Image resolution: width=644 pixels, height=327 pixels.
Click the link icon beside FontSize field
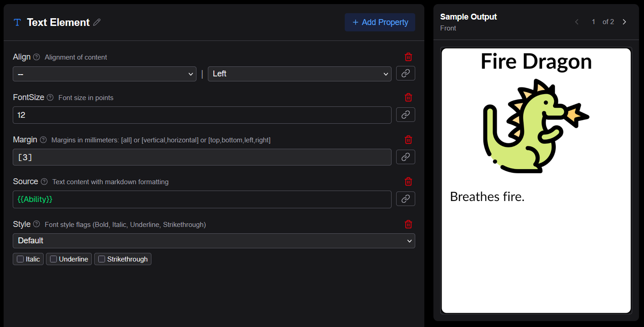tap(406, 115)
